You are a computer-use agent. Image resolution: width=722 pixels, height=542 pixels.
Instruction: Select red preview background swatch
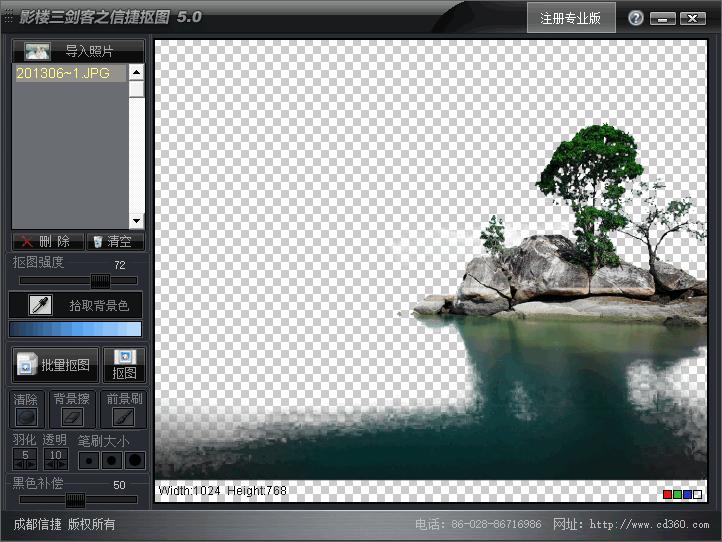coord(667,494)
